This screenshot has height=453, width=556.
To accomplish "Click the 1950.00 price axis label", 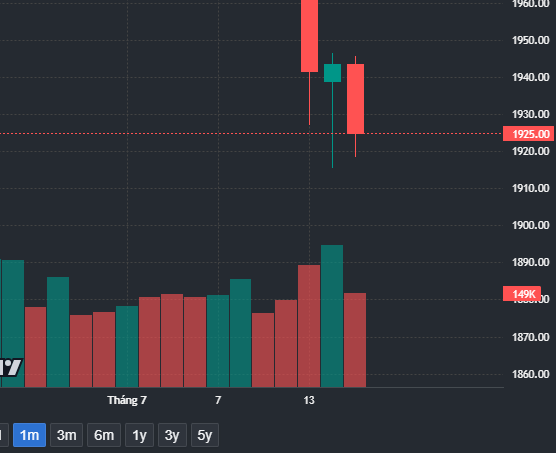I will click(530, 40).
